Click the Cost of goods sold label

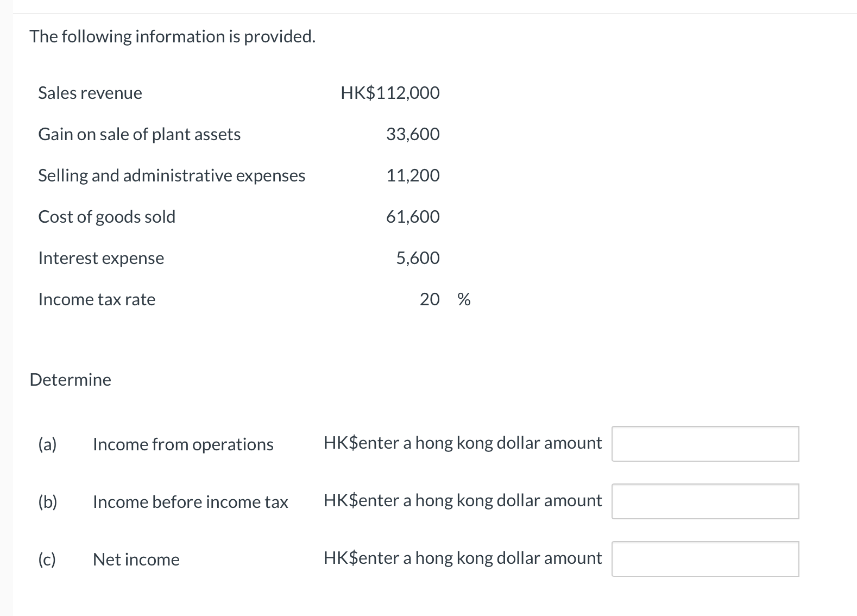click(106, 217)
